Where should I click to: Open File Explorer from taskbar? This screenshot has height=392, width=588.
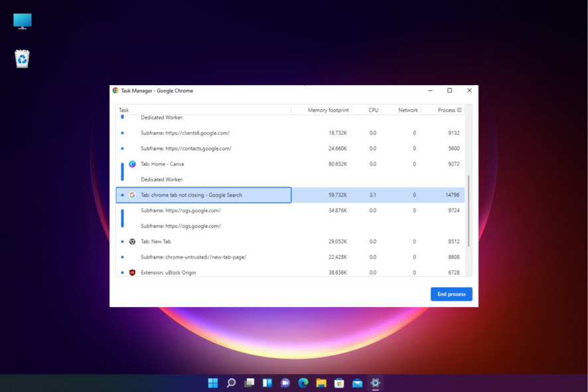pos(321,383)
